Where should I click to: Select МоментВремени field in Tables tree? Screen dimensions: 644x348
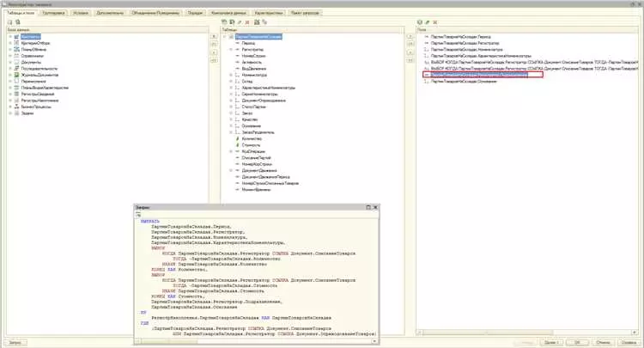(x=256, y=190)
